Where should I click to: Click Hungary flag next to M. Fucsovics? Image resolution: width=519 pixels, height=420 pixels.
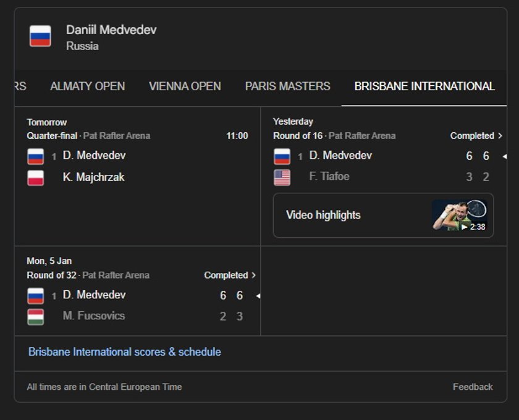(x=36, y=317)
